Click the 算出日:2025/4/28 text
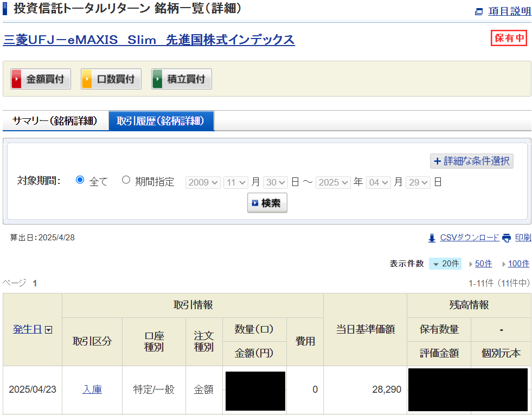The width and height of the screenshot is (532, 415). click(x=42, y=238)
